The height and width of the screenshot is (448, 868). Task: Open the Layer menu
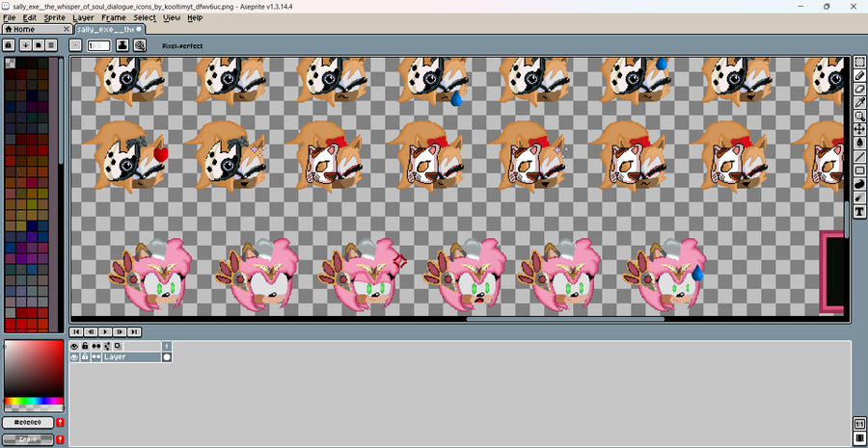(83, 17)
